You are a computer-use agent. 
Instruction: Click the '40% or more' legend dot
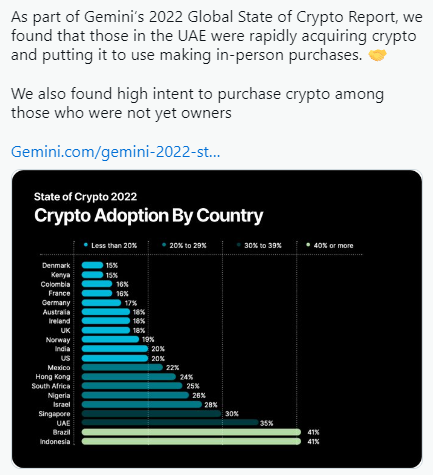308,245
